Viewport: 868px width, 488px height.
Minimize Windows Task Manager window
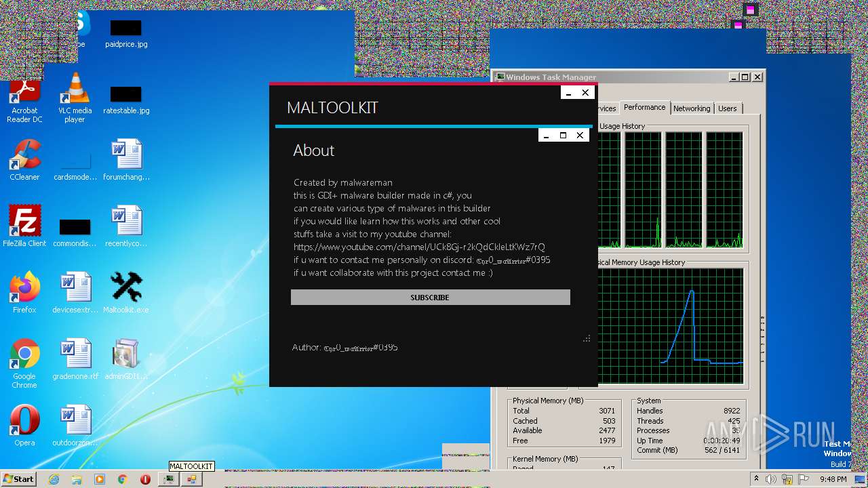point(734,77)
